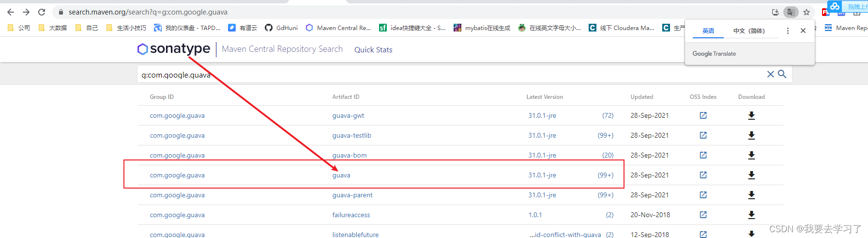The image size is (868, 238).
Task: Open OSS Index icon for guava-testlib
Action: pyautogui.click(x=703, y=135)
